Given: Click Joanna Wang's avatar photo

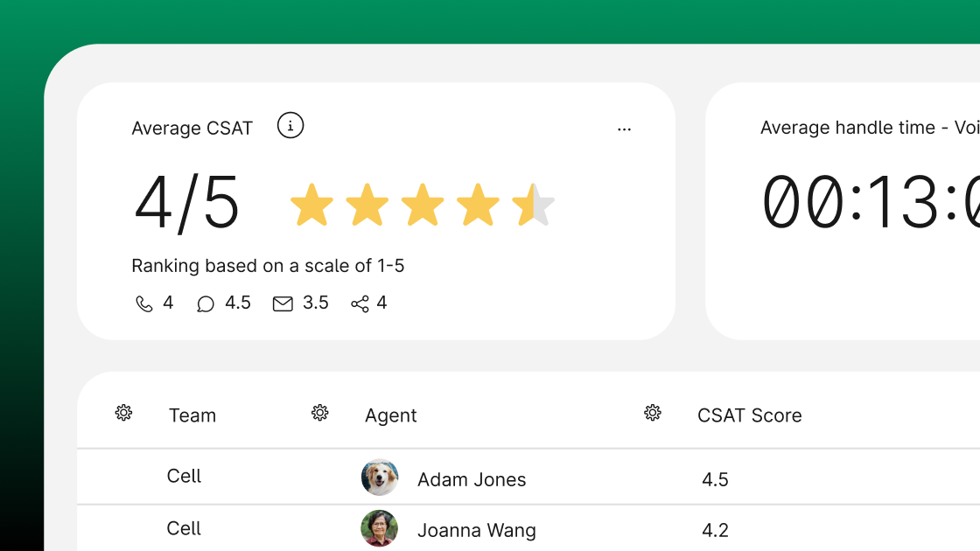Looking at the screenshot, I should tap(380, 528).
